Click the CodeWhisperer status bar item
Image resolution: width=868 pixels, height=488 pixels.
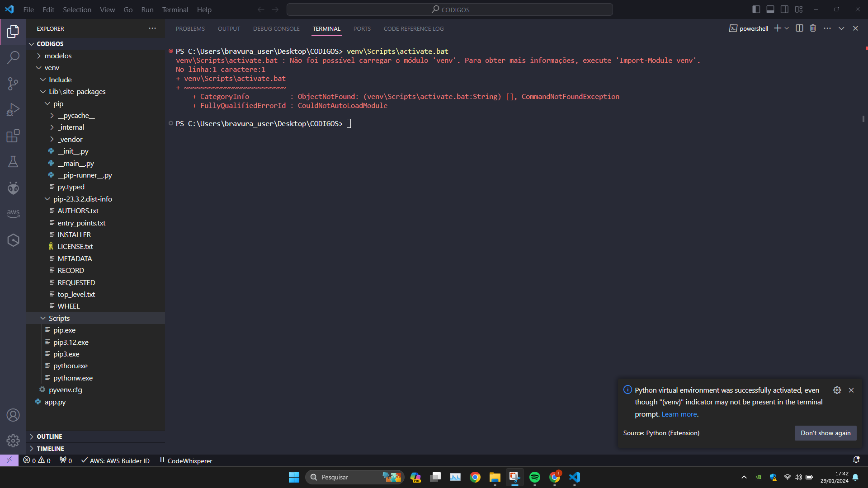point(185,460)
